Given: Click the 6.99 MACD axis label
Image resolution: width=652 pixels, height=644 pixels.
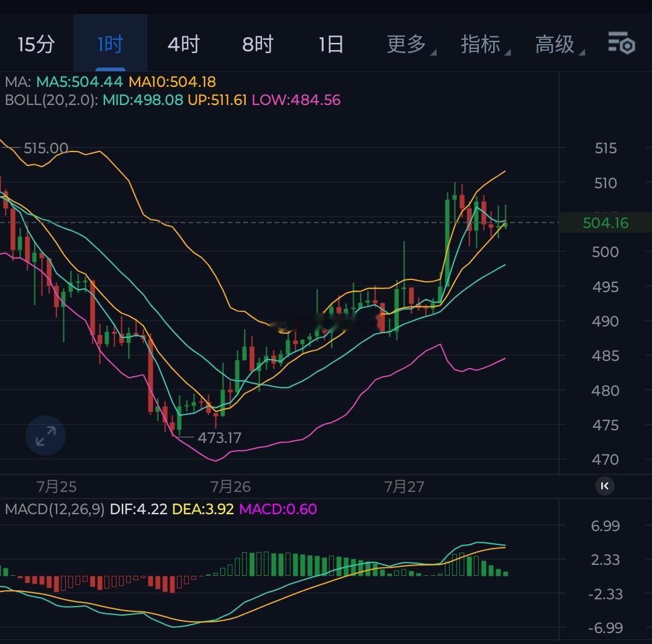Looking at the screenshot, I should 606,526.
